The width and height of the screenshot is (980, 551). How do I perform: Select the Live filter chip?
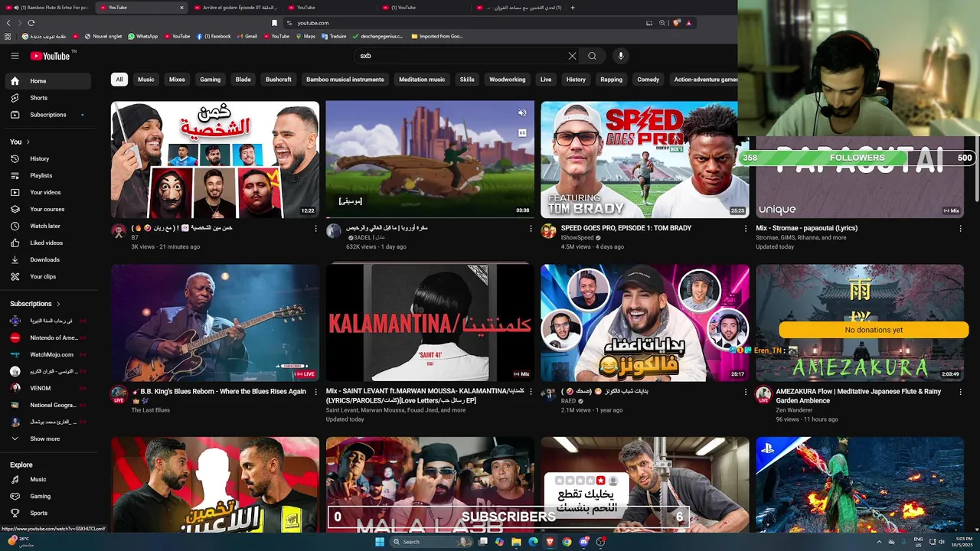pyautogui.click(x=546, y=80)
